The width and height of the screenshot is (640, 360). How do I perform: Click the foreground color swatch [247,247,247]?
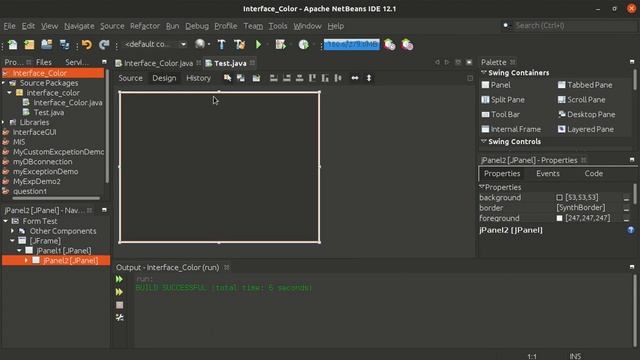[x=559, y=218]
